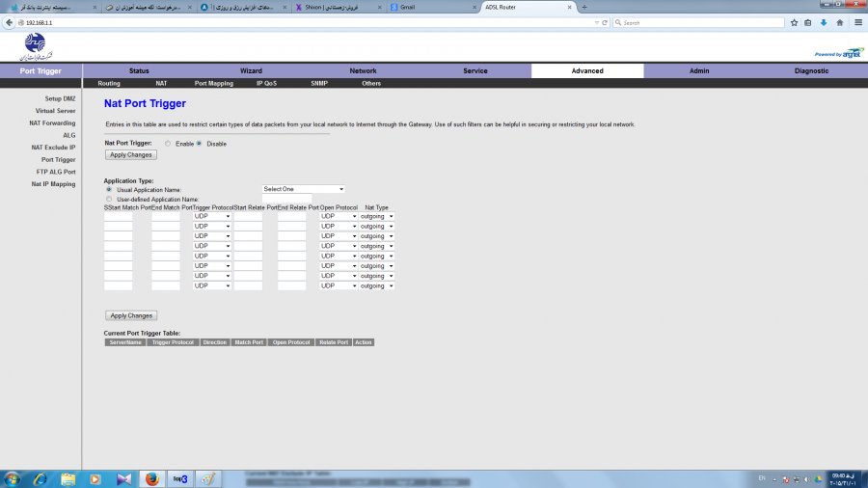Open third row Nat Type dropdown
Image resolution: width=868 pixels, height=488 pixels.
click(x=376, y=236)
